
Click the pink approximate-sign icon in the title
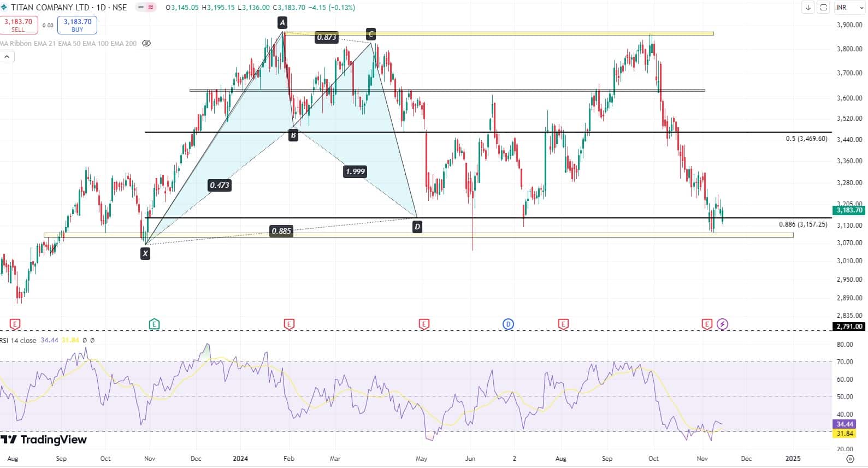click(x=151, y=8)
